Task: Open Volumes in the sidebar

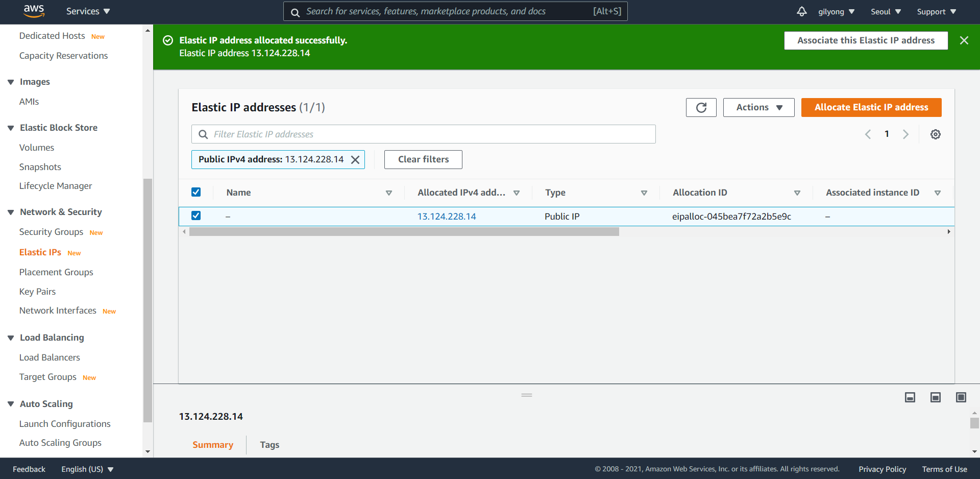Action: (x=37, y=148)
